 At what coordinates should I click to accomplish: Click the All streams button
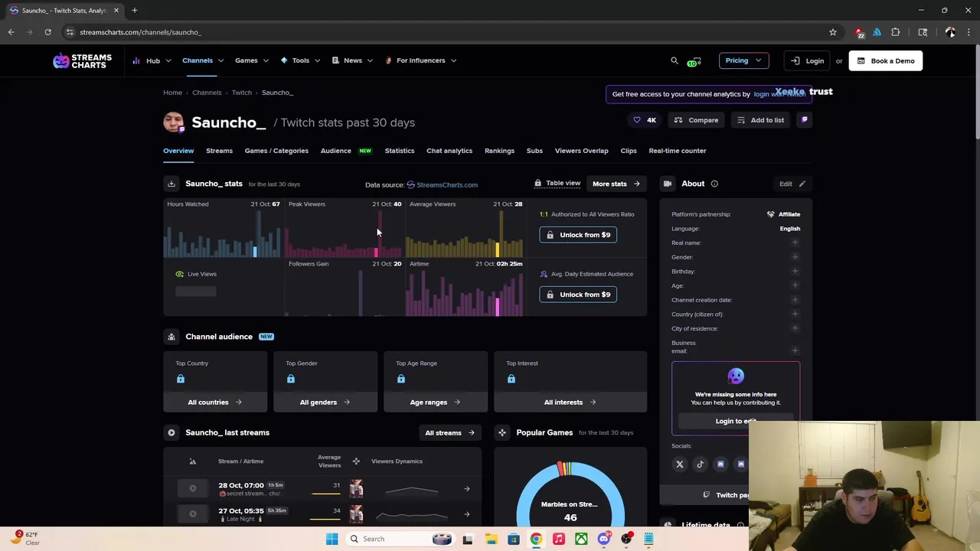pyautogui.click(x=450, y=433)
